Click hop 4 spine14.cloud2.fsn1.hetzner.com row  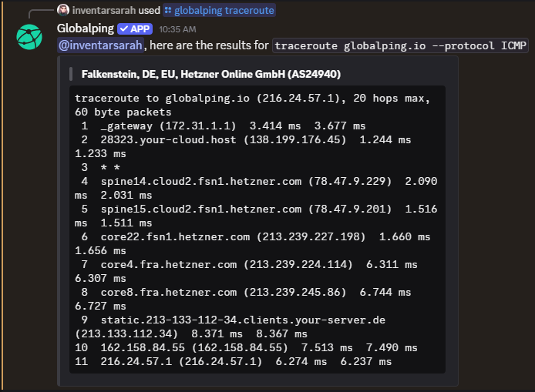pyautogui.click(x=256, y=188)
